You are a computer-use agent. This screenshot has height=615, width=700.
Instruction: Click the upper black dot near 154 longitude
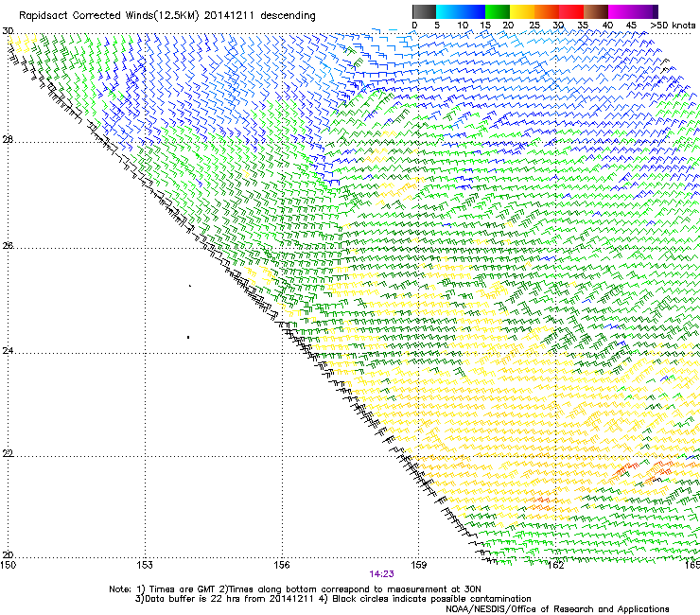(x=190, y=286)
